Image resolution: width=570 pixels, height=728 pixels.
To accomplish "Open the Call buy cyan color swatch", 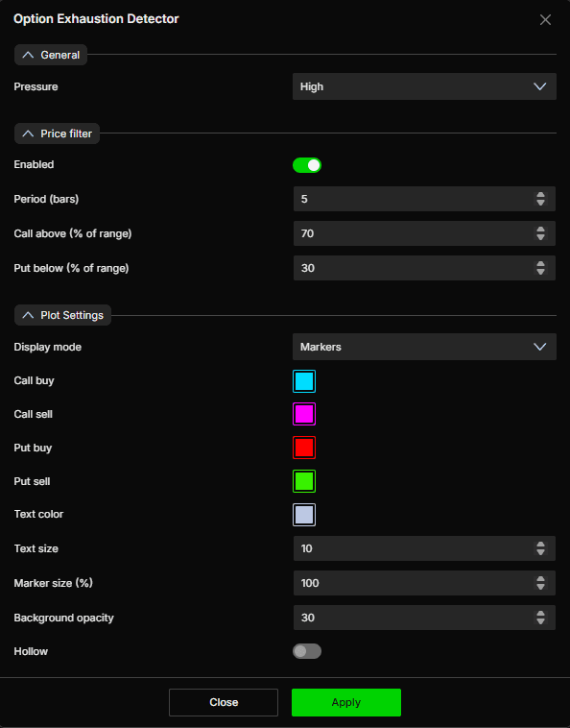I will (304, 381).
